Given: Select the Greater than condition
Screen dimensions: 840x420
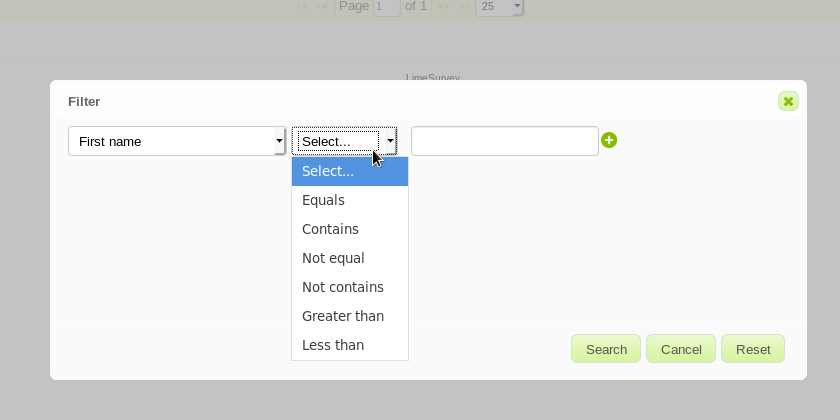Looking at the screenshot, I should click(x=342, y=316).
